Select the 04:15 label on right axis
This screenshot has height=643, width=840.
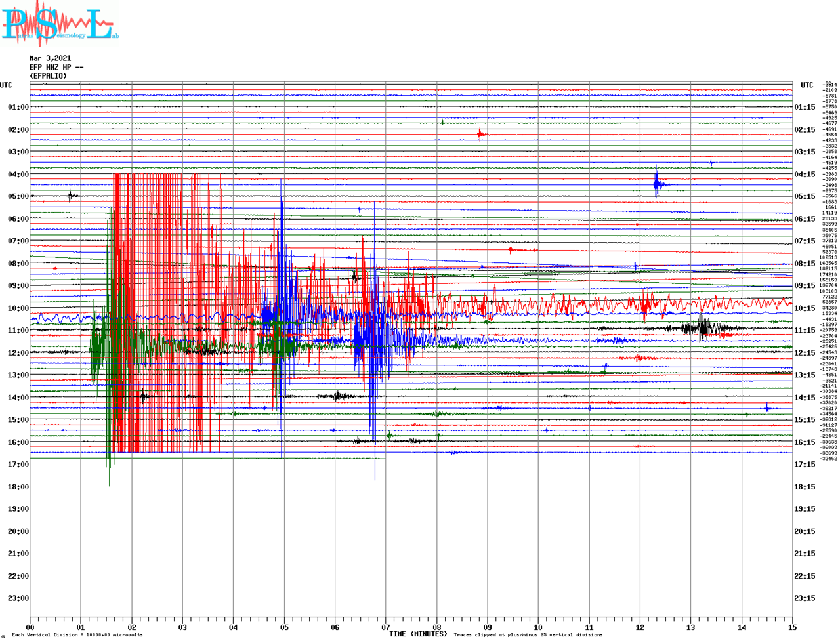point(805,175)
